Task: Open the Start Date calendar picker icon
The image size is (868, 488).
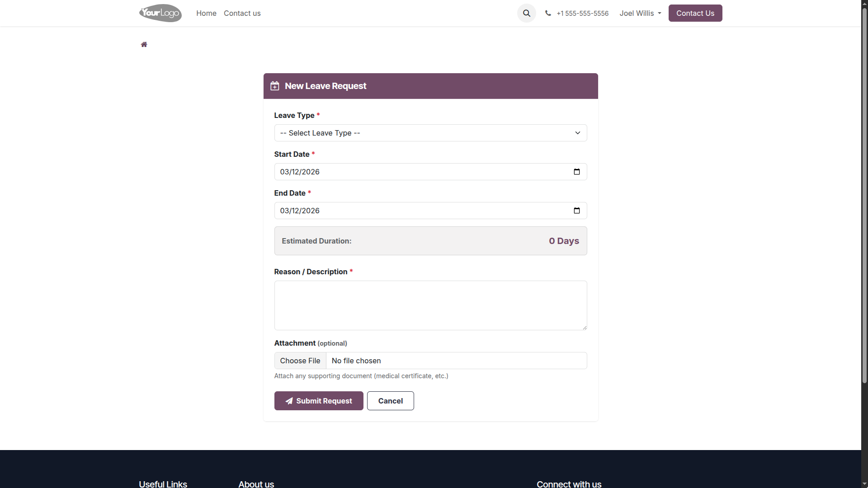Action: pos(576,172)
